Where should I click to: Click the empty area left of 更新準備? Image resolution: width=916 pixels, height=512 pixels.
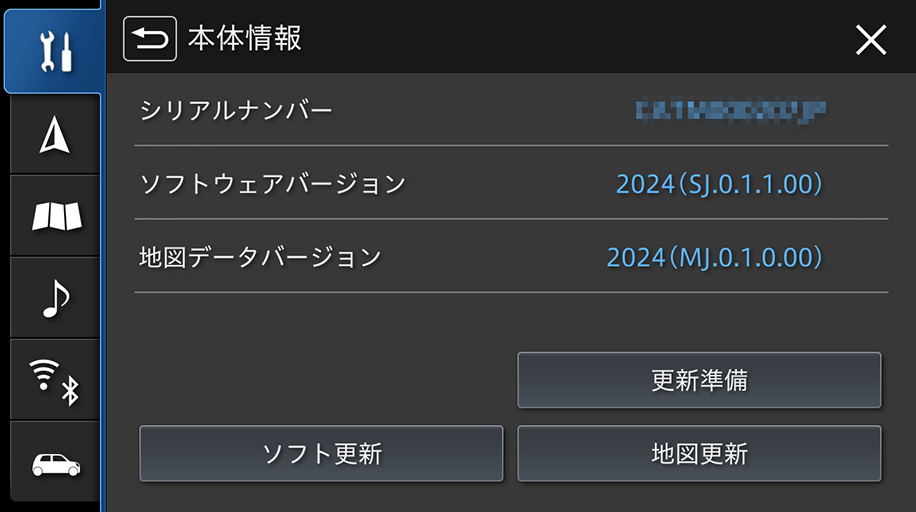321,380
